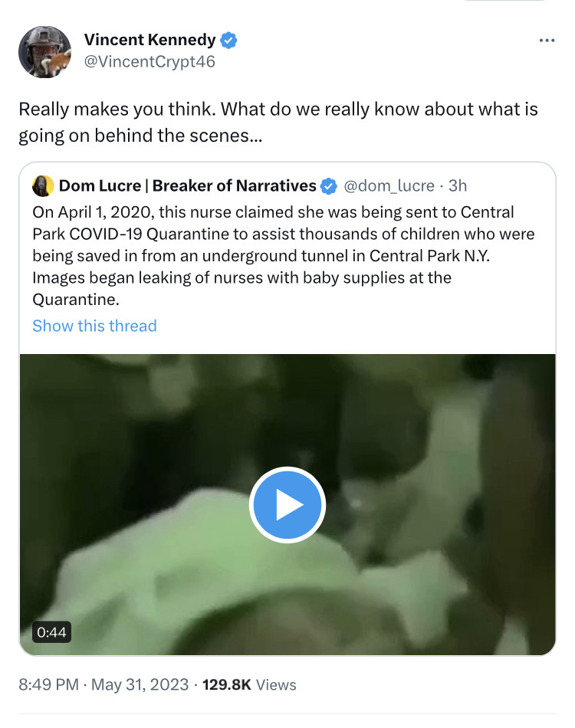Click the 8:49 PM post time
The image size is (575, 728).
[48, 684]
